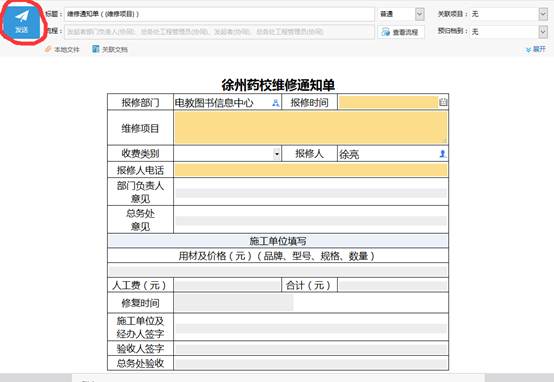The image size is (554, 382).
Task: Click the 施工单位填写 section header
Action: (x=278, y=241)
